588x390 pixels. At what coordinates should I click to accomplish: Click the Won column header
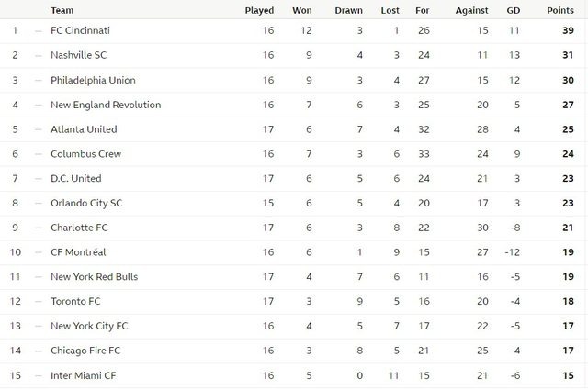(x=302, y=10)
